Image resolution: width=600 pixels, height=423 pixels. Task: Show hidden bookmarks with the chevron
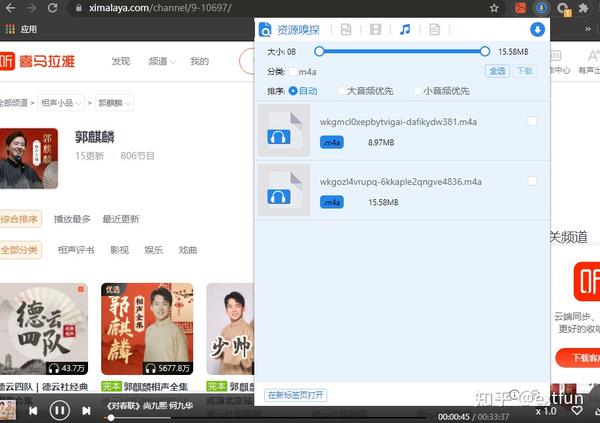tap(588, 29)
